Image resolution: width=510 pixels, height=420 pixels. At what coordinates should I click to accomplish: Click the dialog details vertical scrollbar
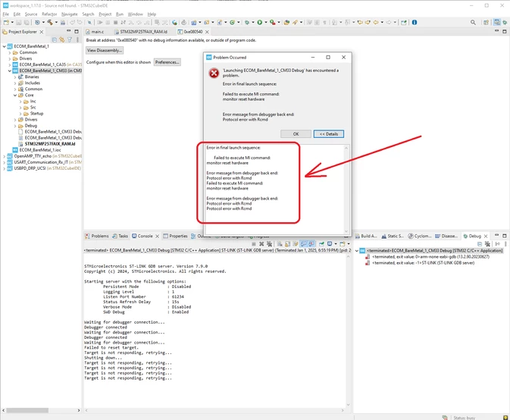click(346, 190)
